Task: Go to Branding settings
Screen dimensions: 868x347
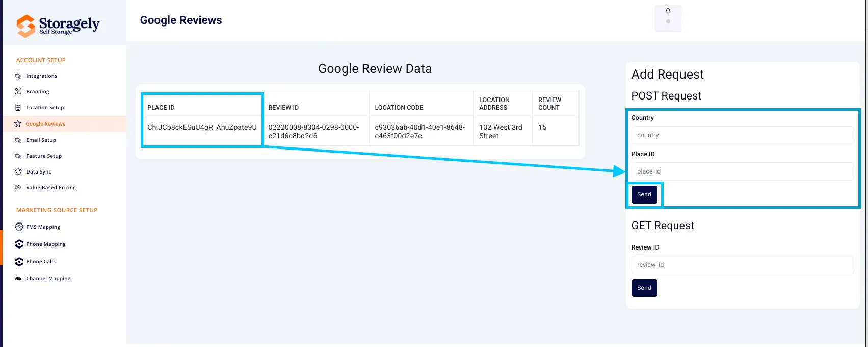Action: [x=38, y=92]
